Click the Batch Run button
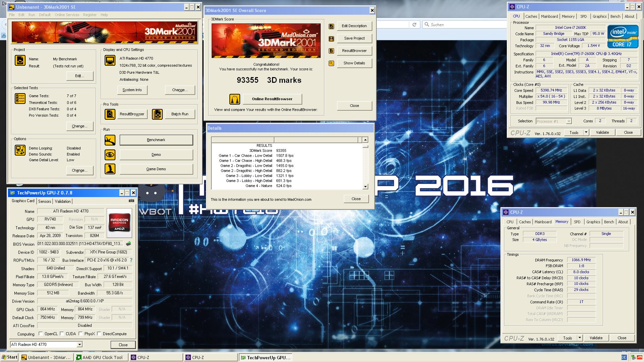 (180, 114)
